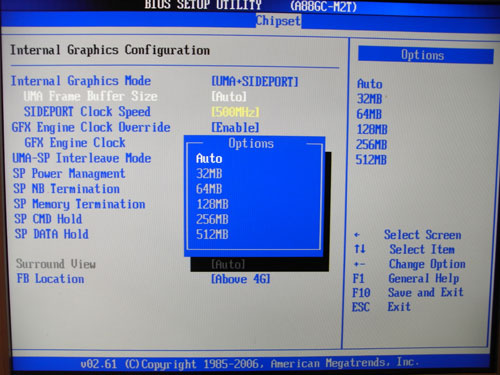The height and width of the screenshot is (375, 500).
Task: Select the Internal Graphics Mode setting
Action: [x=81, y=81]
